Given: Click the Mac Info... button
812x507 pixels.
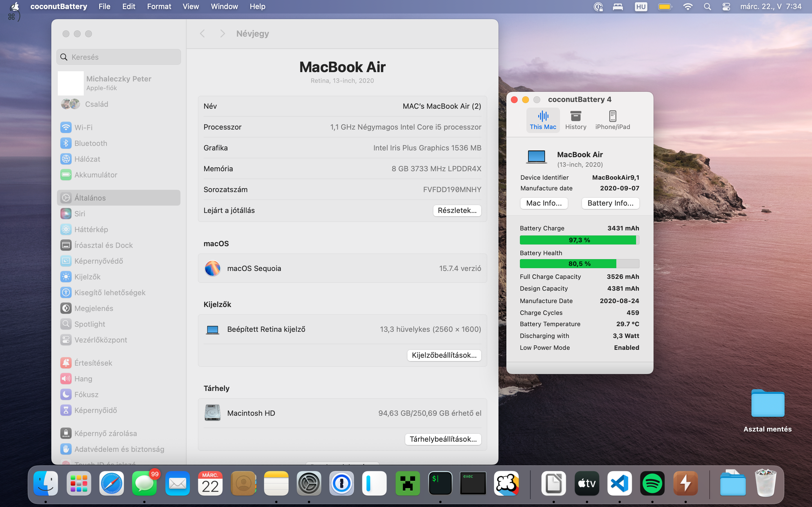Looking at the screenshot, I should (x=544, y=203).
